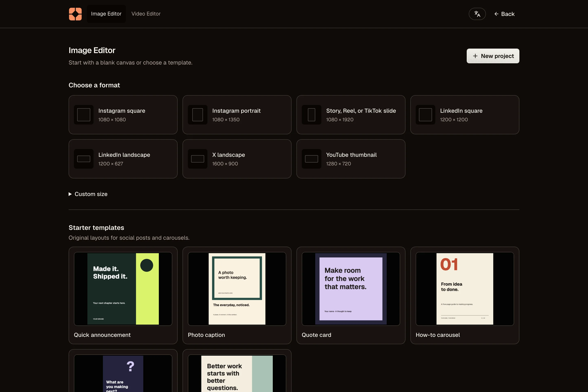Click the Story, Reel, or TikTok slide icon
This screenshot has width=588, height=392.
312,115
